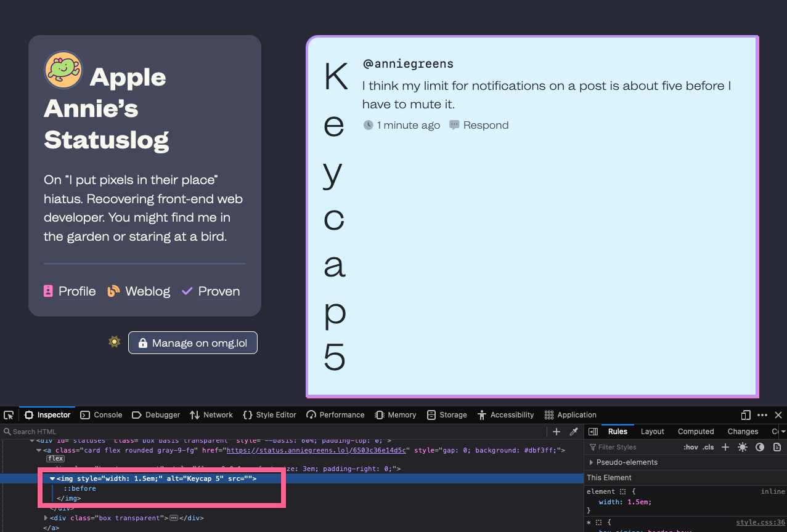Add a new node with plus icon
787x532 pixels.
pos(557,432)
